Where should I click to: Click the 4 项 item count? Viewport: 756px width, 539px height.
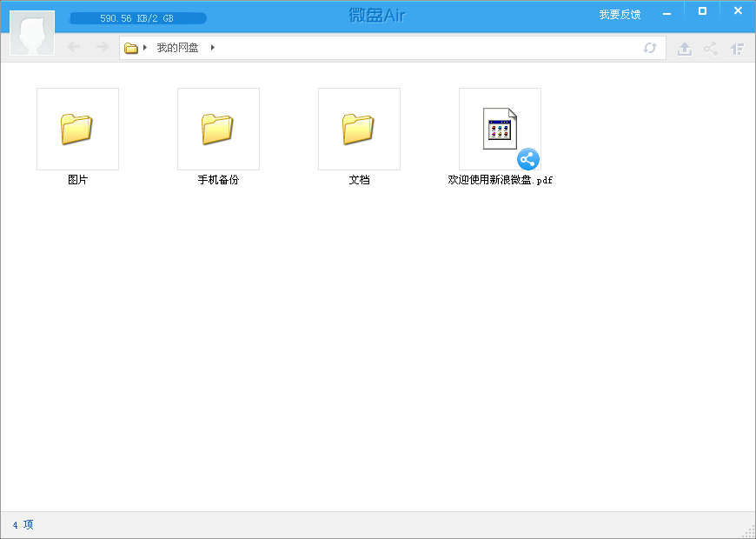click(22, 525)
